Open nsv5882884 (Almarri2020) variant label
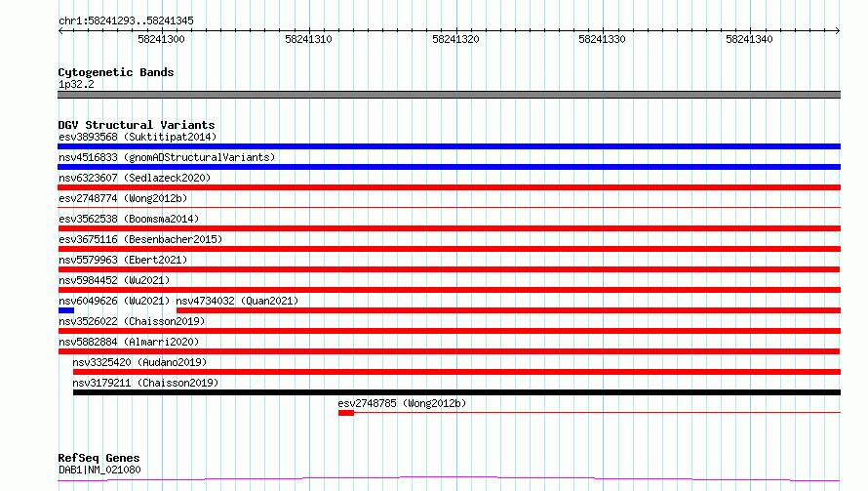This screenshot has height=491, width=868. point(129,342)
